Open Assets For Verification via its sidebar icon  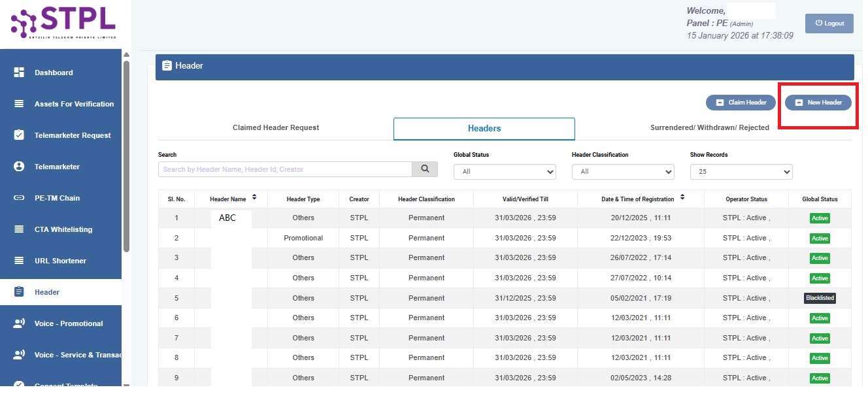pyautogui.click(x=18, y=103)
